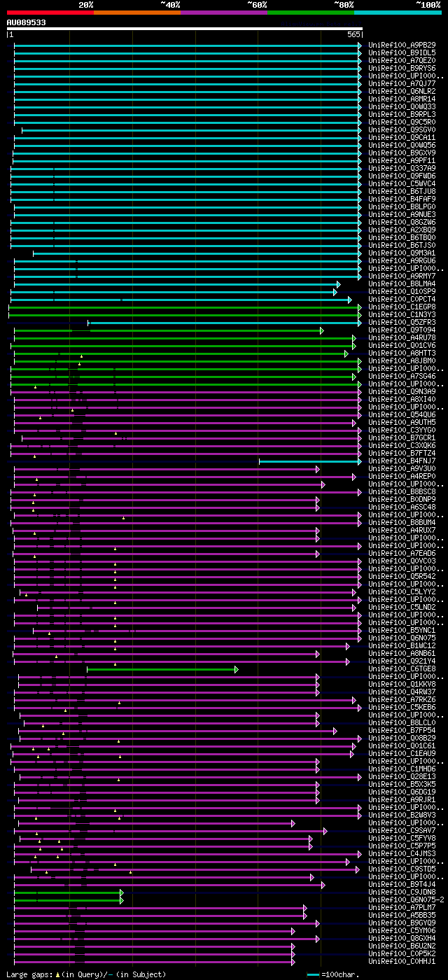Click the green ~80% identity legend segment
This screenshot has width=448, height=980.
(x=311, y=12)
